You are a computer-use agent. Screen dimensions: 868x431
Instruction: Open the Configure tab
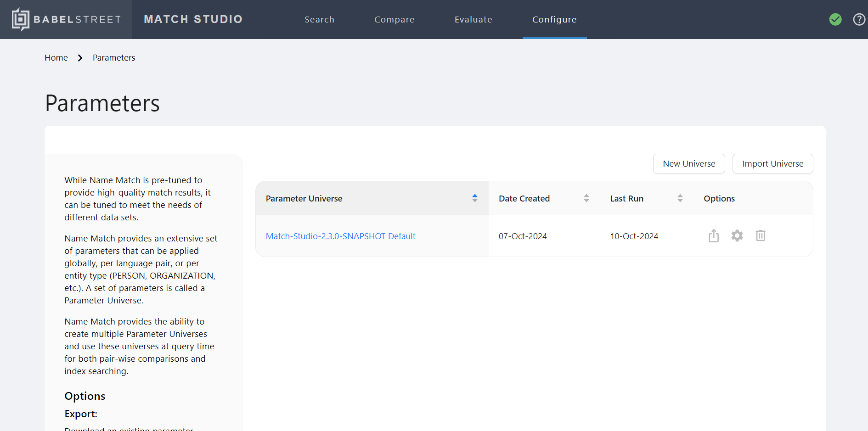coord(554,19)
